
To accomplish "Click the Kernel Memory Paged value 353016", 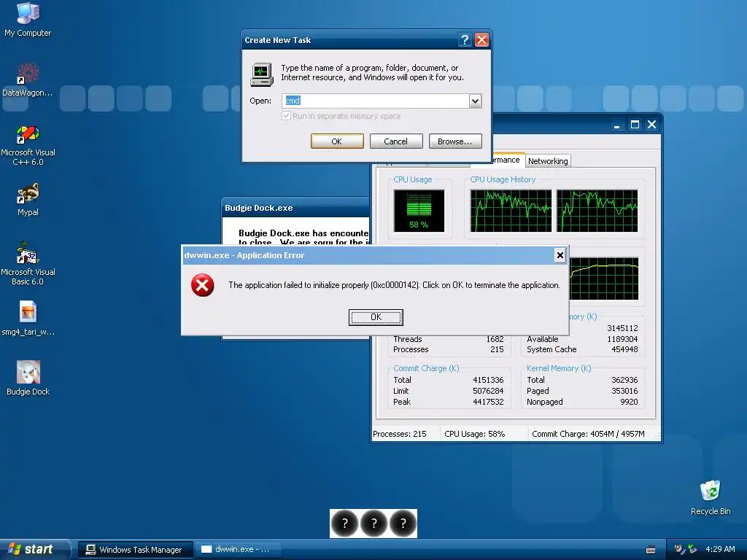I will click(624, 391).
